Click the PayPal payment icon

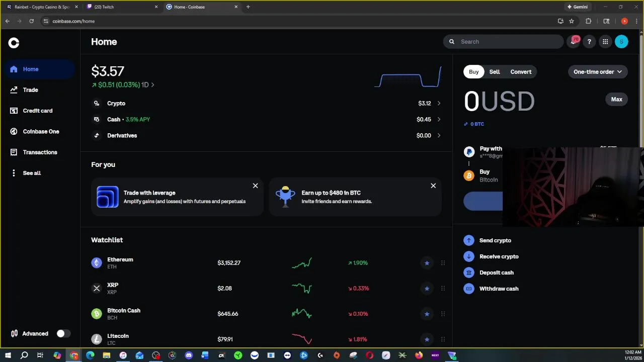[469, 152]
